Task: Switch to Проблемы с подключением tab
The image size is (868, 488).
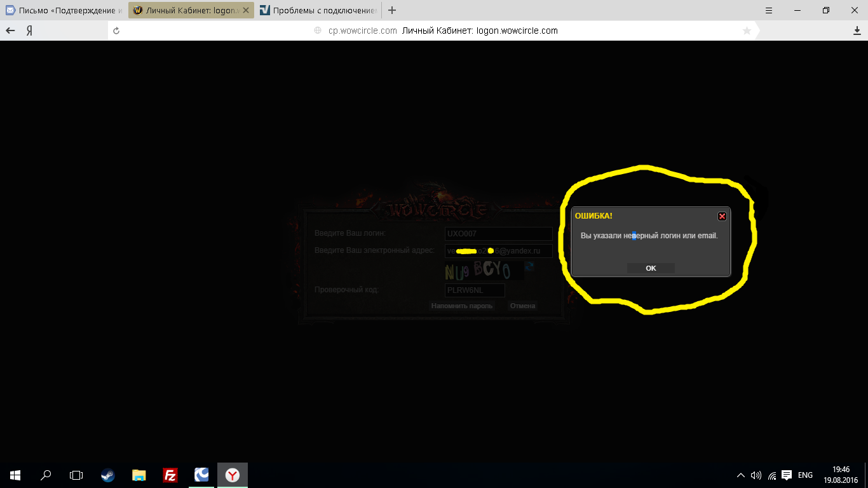Action: (x=318, y=10)
